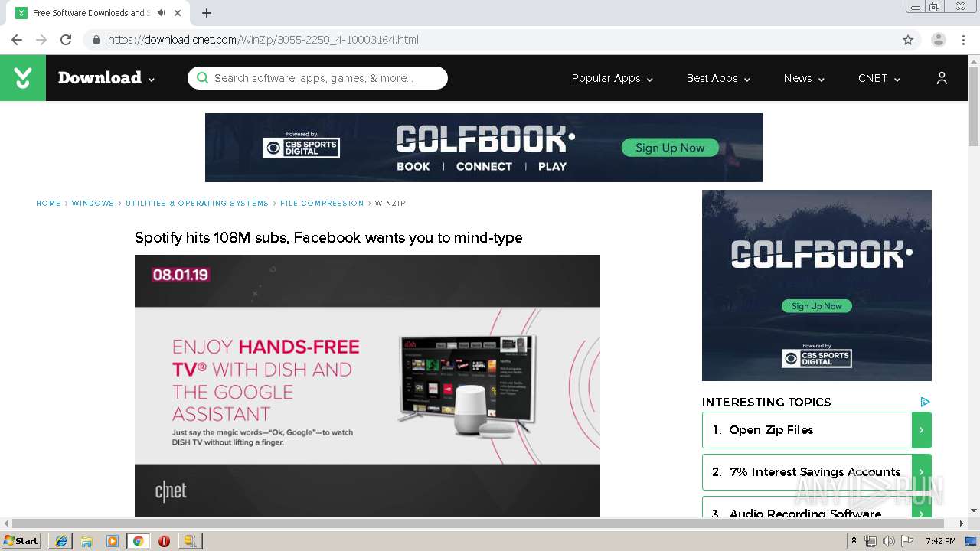Click the vertical scrollbar thumb

pyautogui.click(x=974, y=107)
